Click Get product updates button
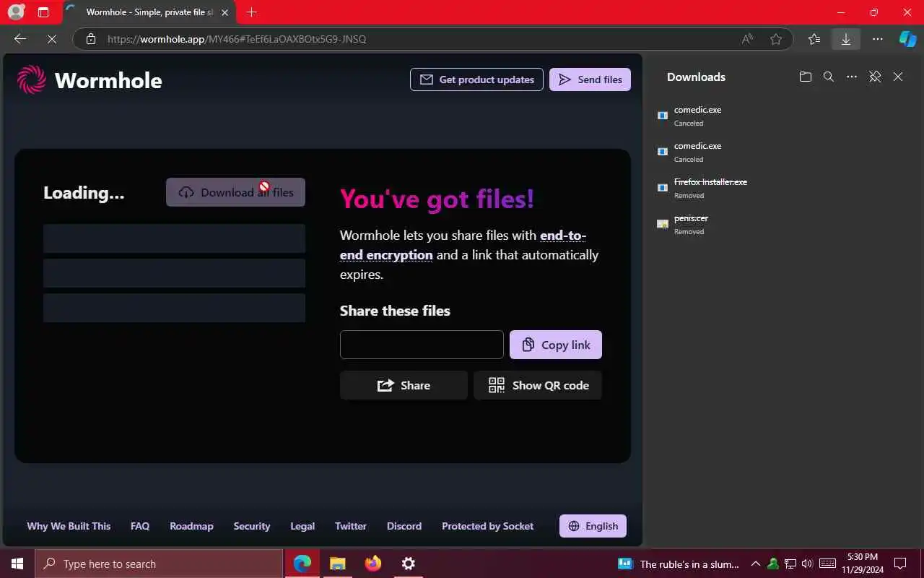Viewport: 924px width, 578px height. (476, 79)
